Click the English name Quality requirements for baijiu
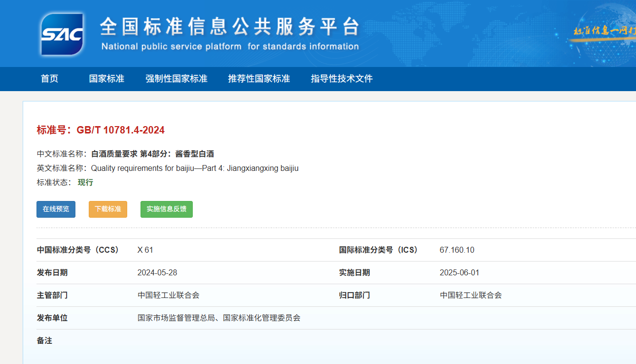This screenshot has width=636, height=364. [194, 168]
